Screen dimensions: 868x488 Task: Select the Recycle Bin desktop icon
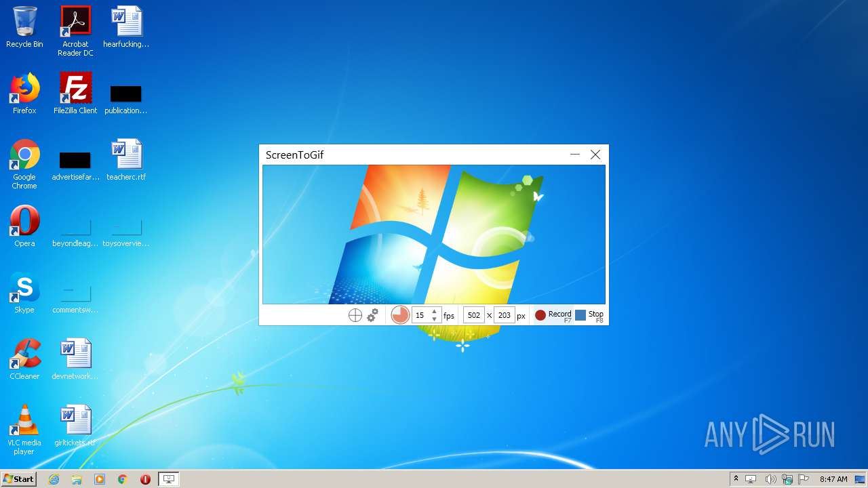(24, 27)
